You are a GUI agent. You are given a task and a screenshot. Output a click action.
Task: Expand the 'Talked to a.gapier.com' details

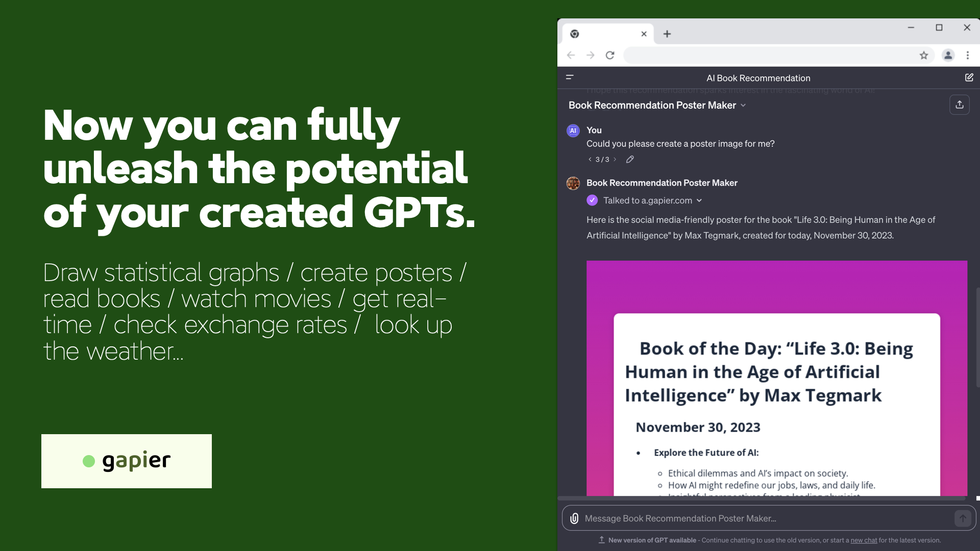click(653, 201)
